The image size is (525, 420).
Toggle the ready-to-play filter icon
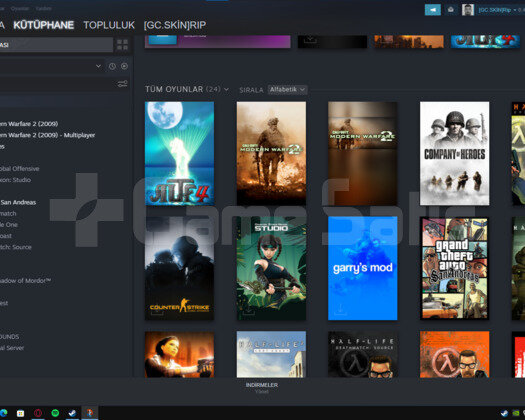124,66
